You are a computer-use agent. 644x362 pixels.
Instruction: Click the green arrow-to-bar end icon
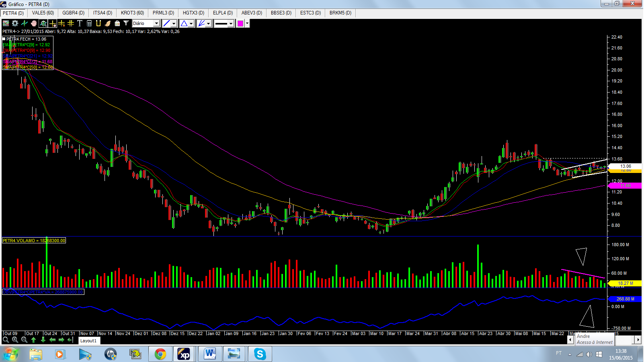[71, 340]
